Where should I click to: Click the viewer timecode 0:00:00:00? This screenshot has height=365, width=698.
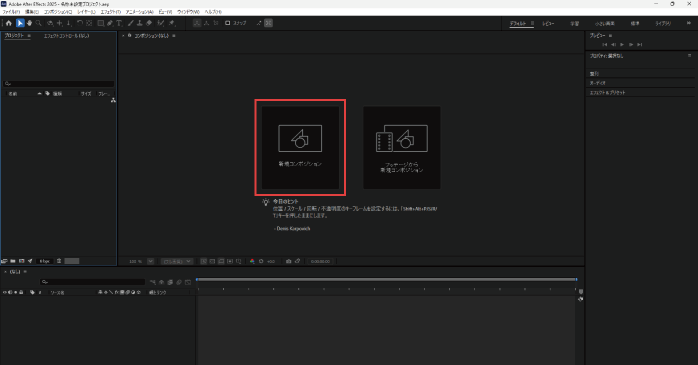pos(321,261)
